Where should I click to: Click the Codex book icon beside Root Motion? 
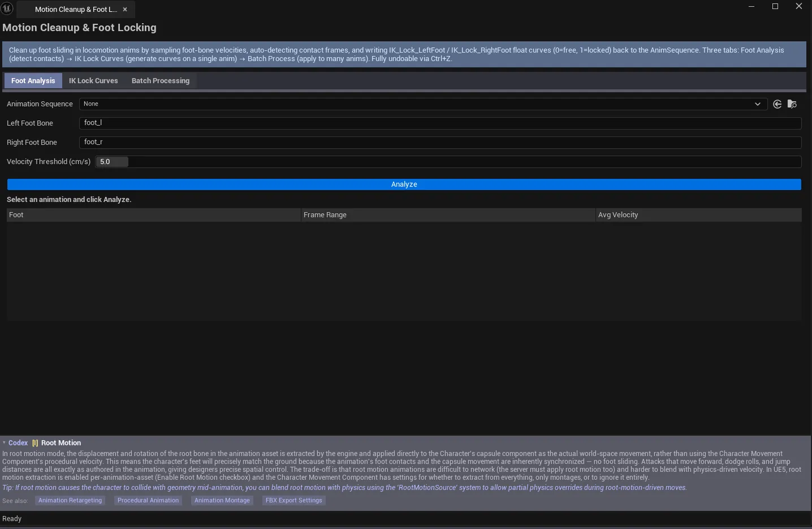click(35, 443)
